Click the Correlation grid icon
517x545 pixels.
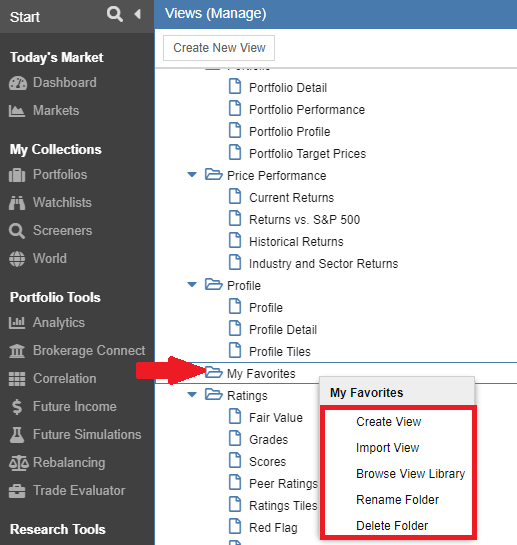(17, 379)
